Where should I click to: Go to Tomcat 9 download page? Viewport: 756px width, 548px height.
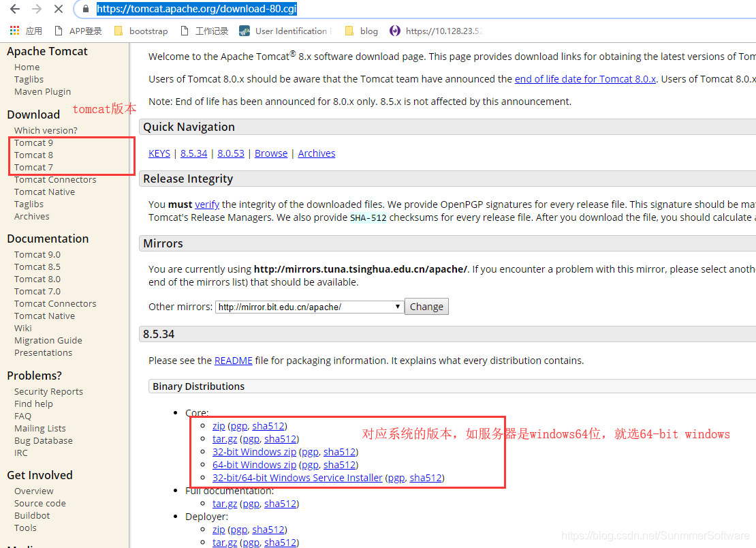tap(34, 142)
